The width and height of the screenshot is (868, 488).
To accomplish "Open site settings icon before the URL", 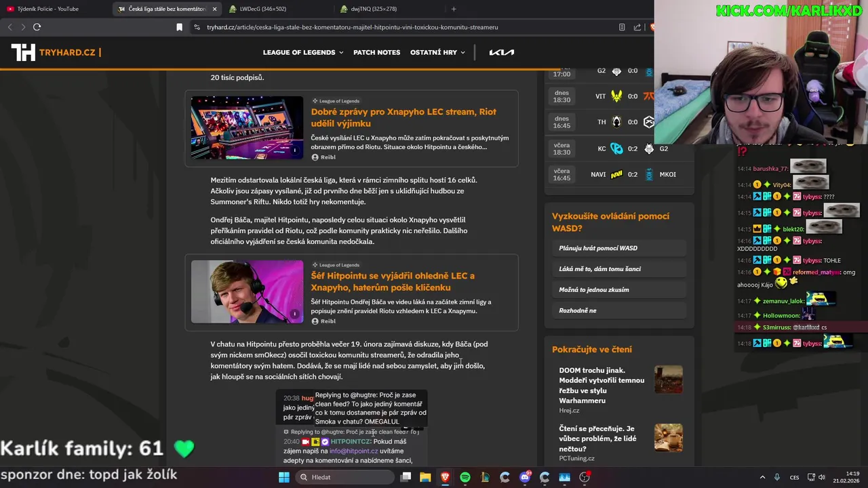I will coord(197,27).
